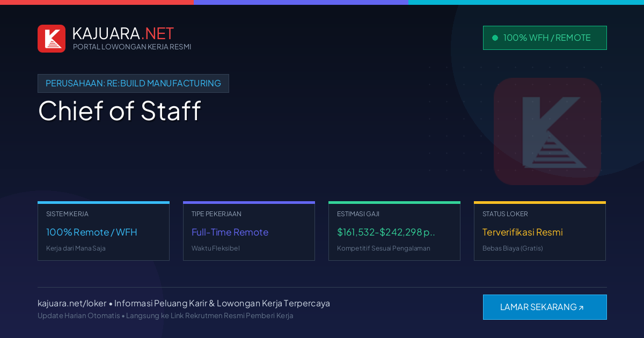644x338 pixels.
Task: Click the Waktu Fleksibel text
Action: tap(216, 248)
